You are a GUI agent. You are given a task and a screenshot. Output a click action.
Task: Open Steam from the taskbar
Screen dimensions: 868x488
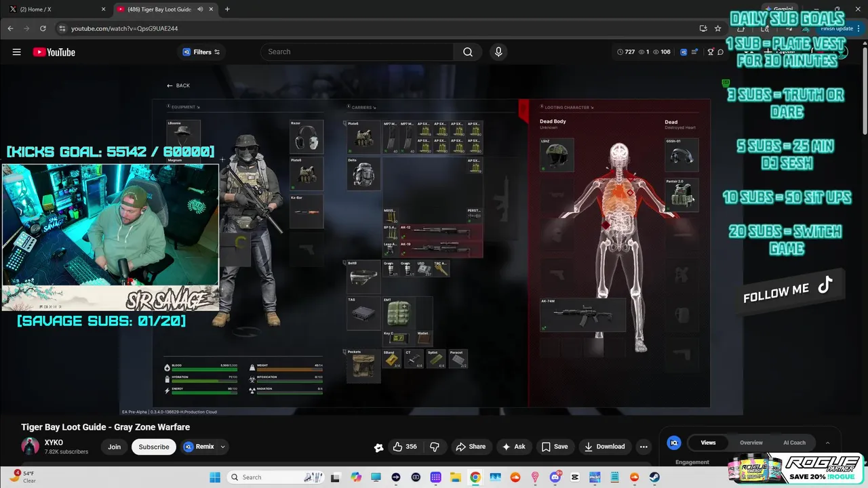(x=654, y=477)
